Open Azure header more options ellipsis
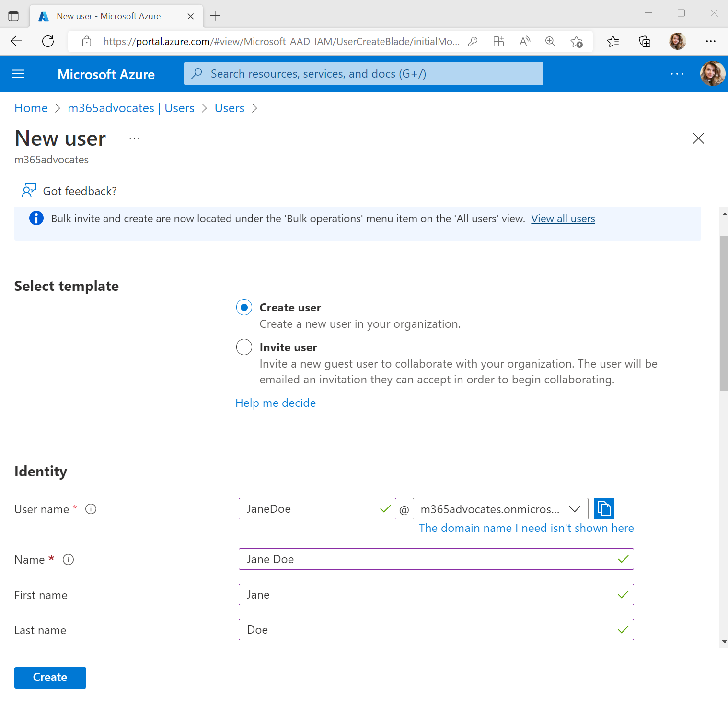Viewport: 728px width, 703px height. click(x=677, y=74)
